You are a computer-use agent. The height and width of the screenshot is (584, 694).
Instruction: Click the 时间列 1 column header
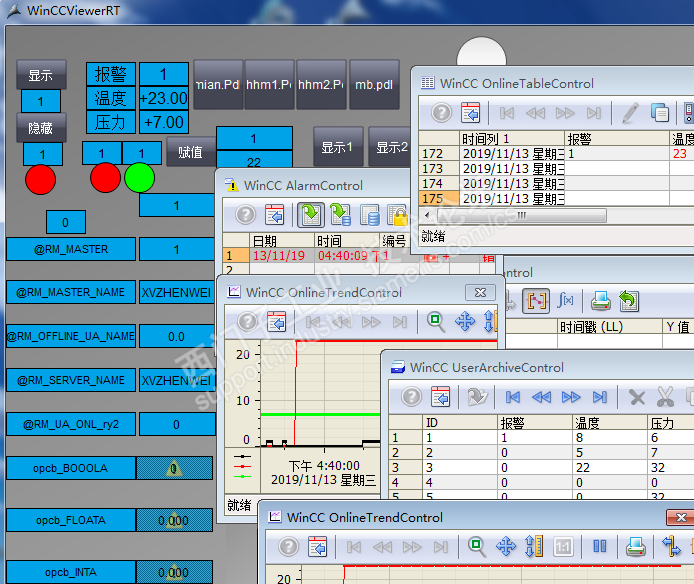point(512,139)
